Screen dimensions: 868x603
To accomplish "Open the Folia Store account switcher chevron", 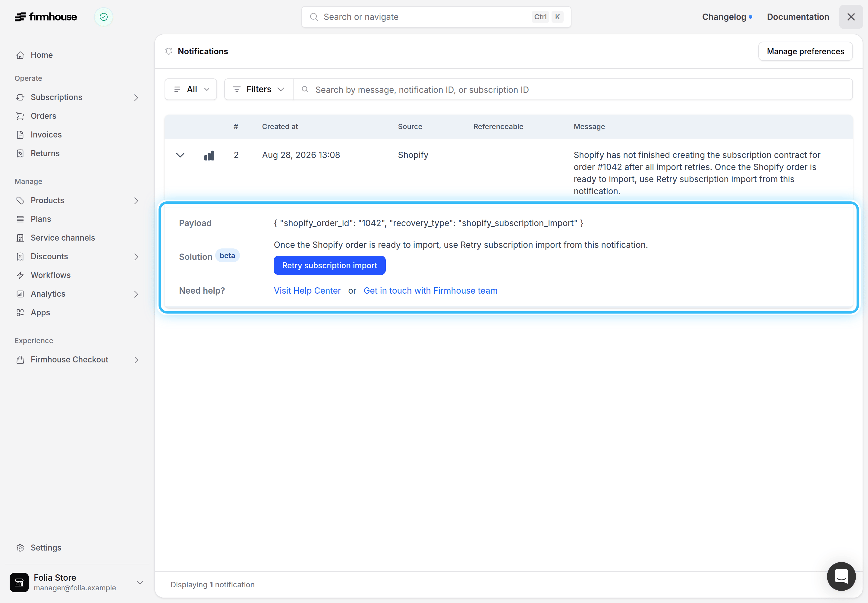I will click(x=140, y=582).
